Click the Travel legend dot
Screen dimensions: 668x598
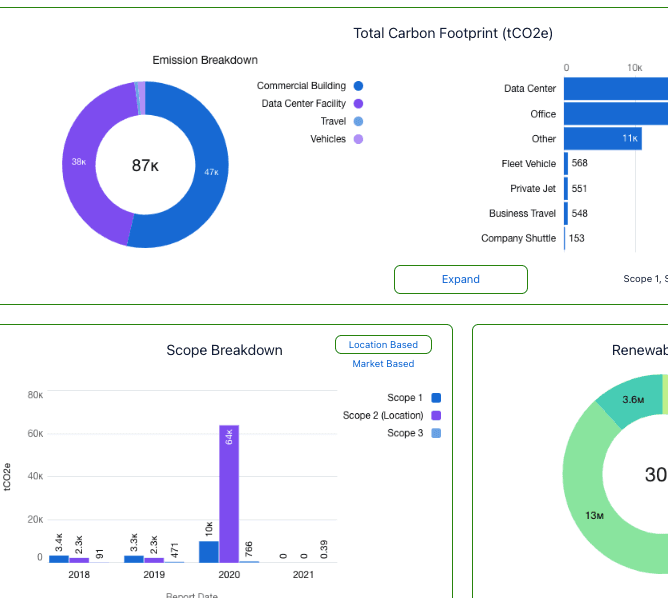[x=358, y=121]
